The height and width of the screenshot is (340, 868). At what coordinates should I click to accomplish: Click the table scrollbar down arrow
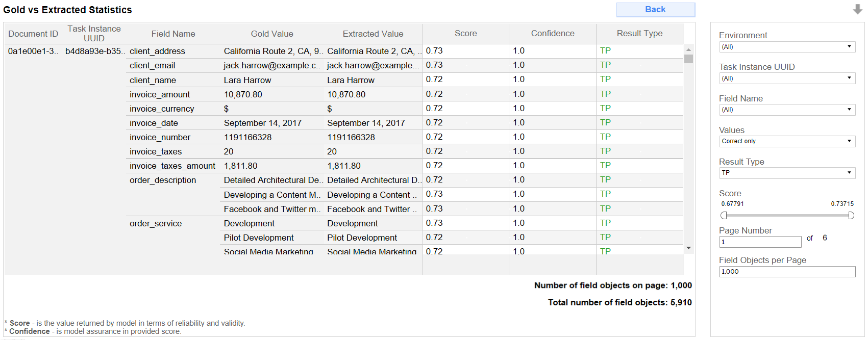click(x=688, y=248)
